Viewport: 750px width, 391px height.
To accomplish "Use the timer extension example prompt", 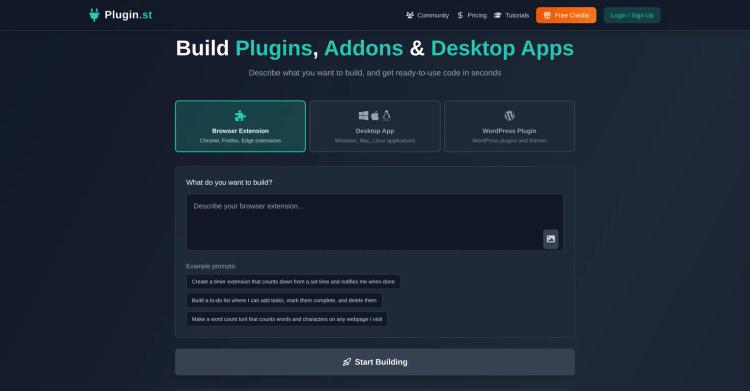I will tap(293, 282).
